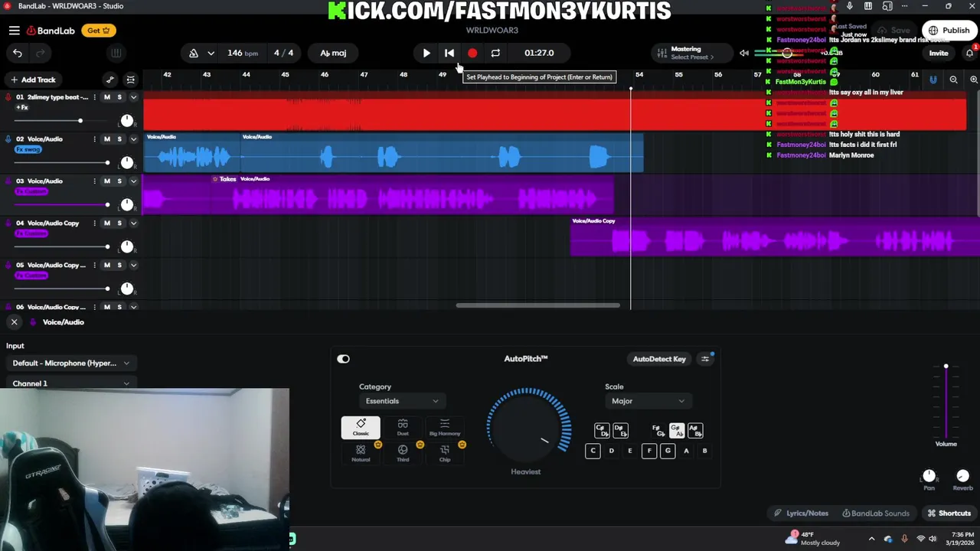Screen dimensions: 980x551
Task: Toggle the magnet snap-to-grid icon
Action: (x=933, y=80)
